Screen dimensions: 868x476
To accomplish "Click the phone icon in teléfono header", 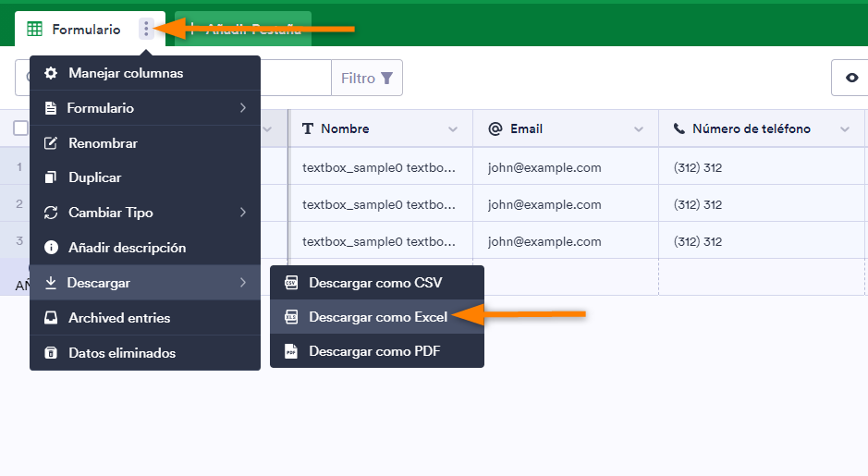I will pyautogui.click(x=679, y=129).
